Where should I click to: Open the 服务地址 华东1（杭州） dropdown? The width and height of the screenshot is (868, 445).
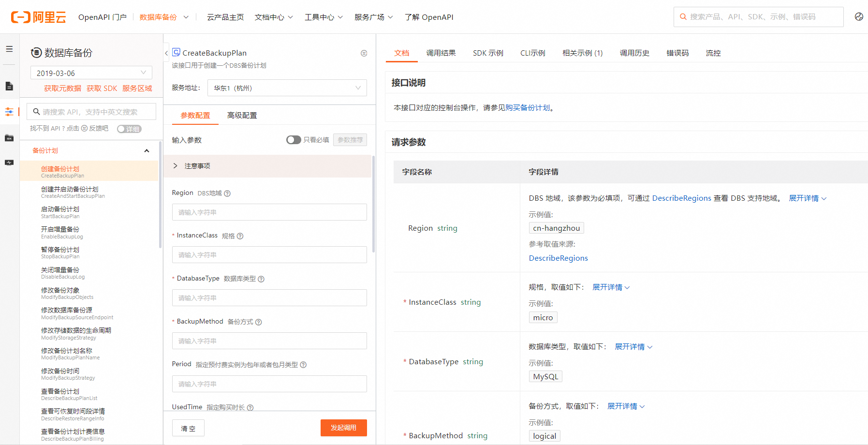click(x=287, y=88)
